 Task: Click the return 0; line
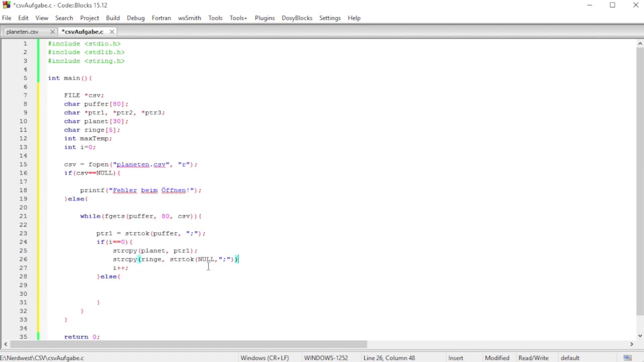tap(82, 337)
